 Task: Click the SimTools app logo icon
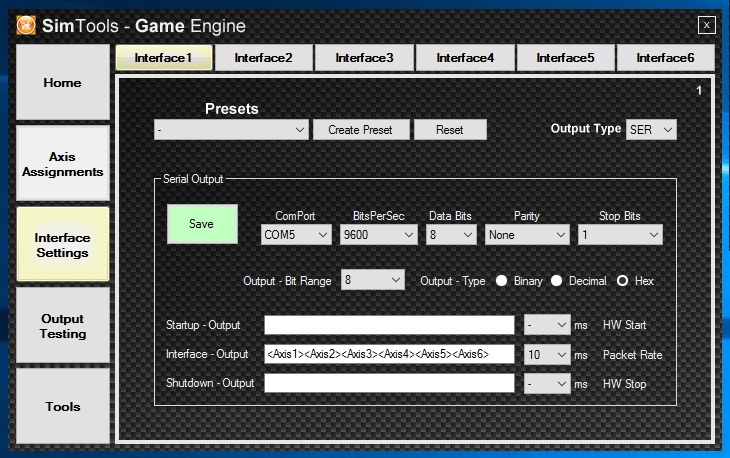26,26
